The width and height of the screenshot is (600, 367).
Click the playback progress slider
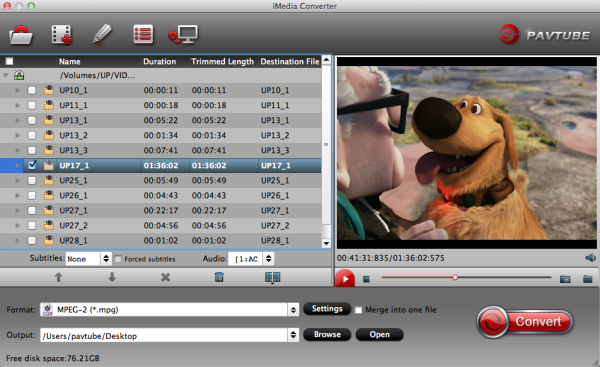(466, 277)
